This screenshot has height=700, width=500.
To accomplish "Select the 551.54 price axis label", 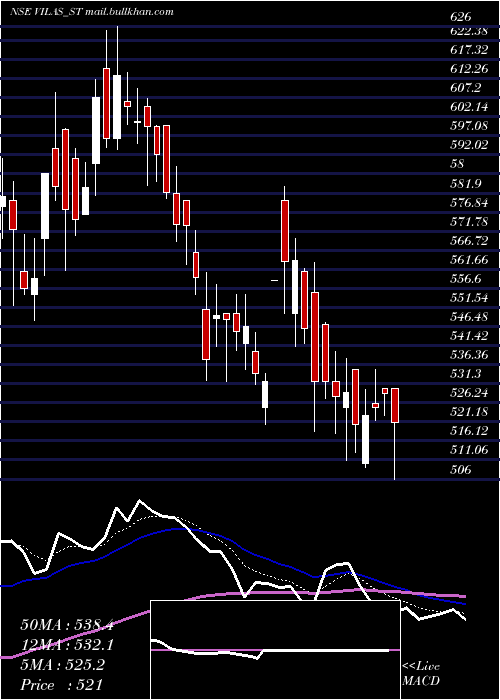I will pyautogui.click(x=469, y=297).
